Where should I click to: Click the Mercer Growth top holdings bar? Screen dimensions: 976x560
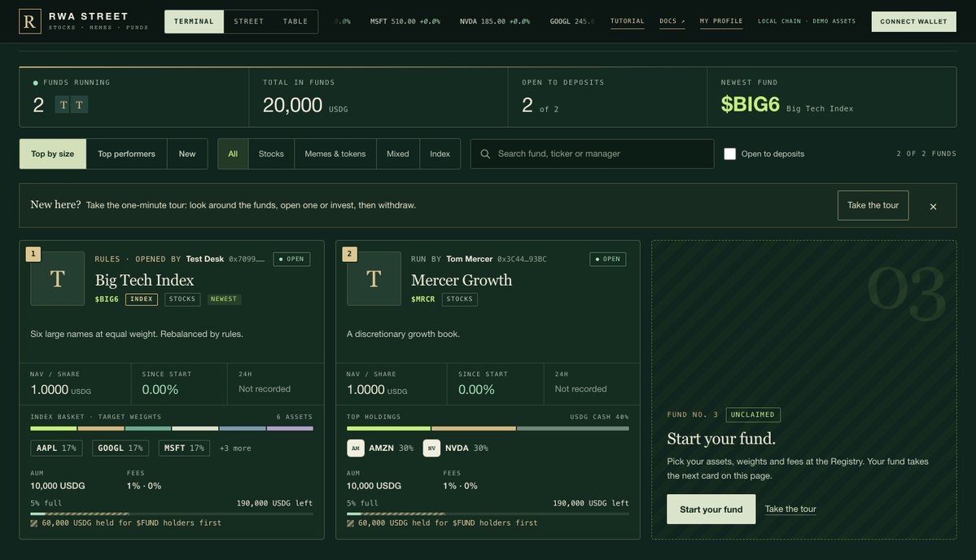[488, 428]
